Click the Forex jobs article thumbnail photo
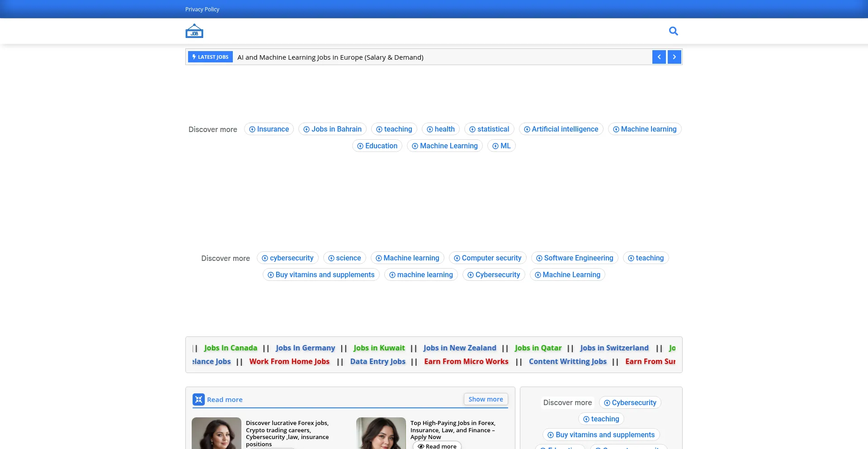The height and width of the screenshot is (449, 868). [x=217, y=433]
